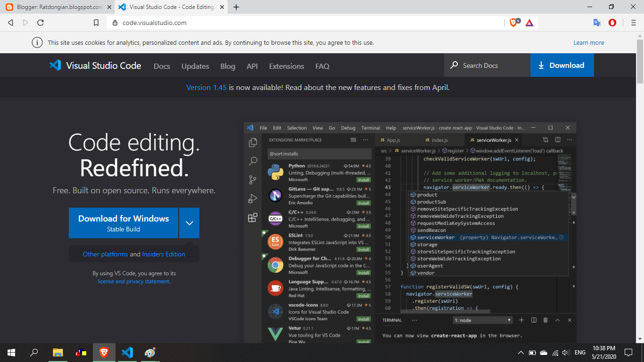Screen dimensions: 644x362
Task: Open the Blog navigation link
Action: tap(228, 66)
